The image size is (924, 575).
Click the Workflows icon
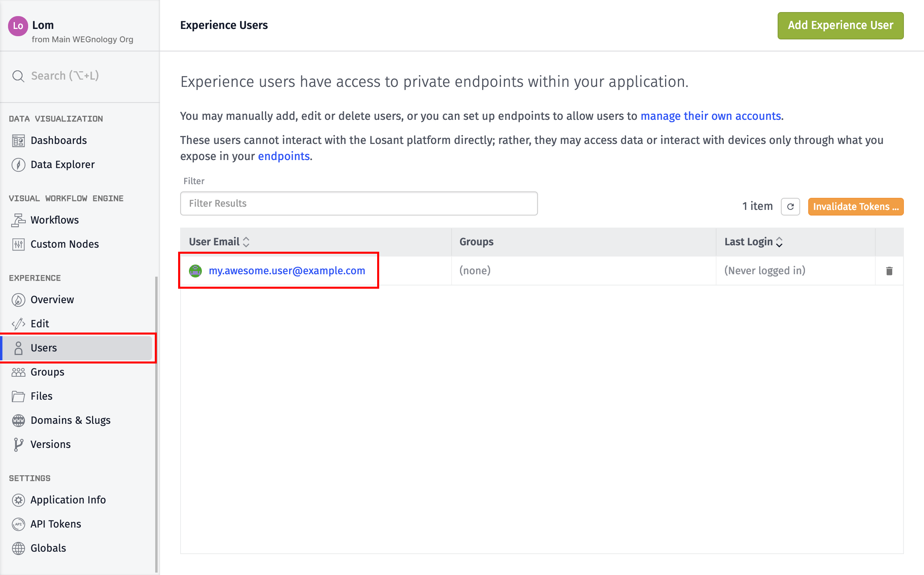point(18,220)
